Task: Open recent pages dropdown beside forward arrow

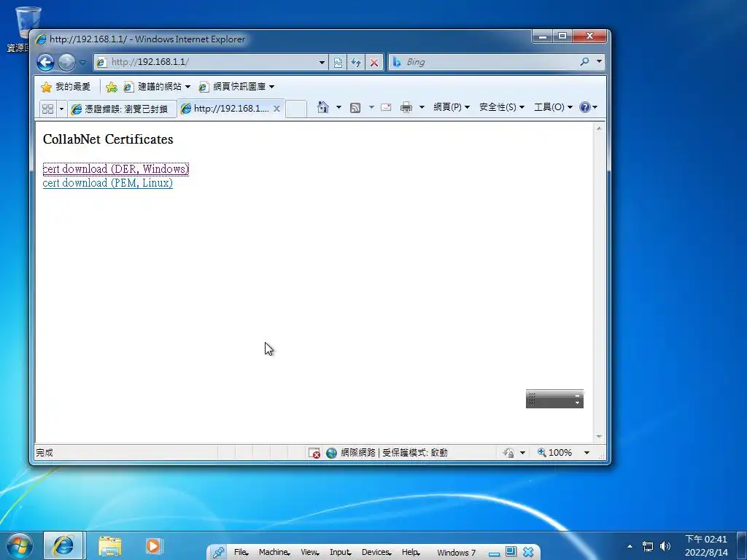Action: point(82,63)
